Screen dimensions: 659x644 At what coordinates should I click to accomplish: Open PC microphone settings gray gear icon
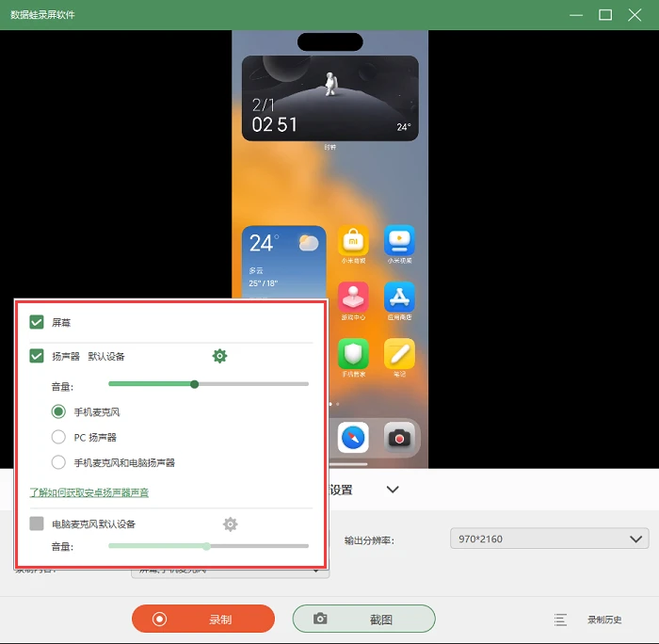[x=230, y=523]
